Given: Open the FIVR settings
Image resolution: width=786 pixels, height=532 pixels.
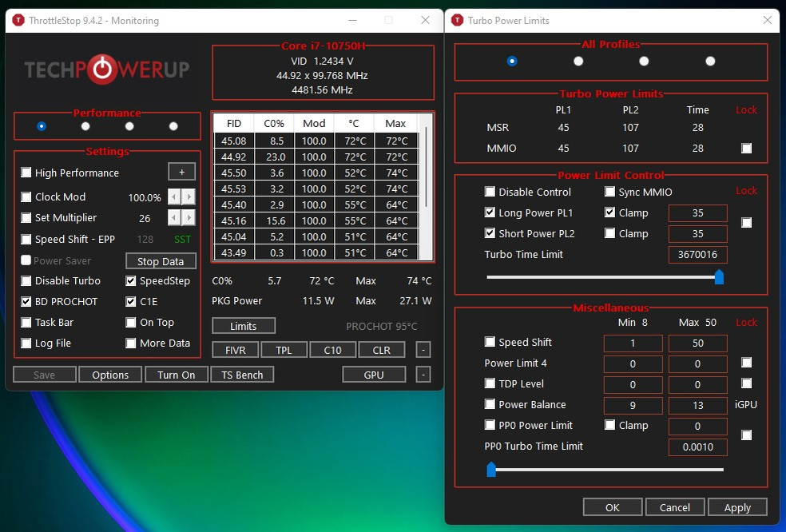Looking at the screenshot, I should (x=235, y=350).
